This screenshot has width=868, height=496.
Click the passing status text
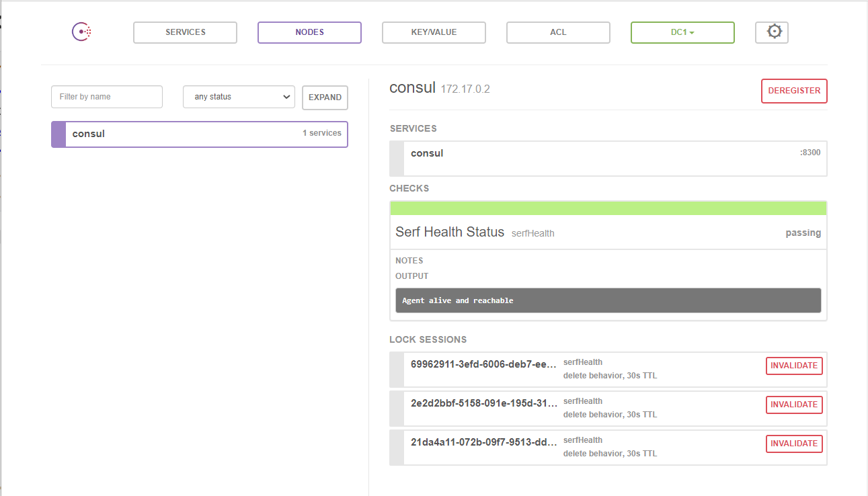(803, 233)
